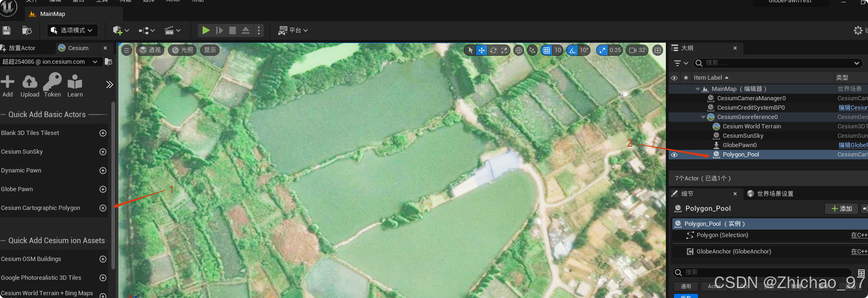This screenshot has width=868, height=298.
Task: Start Play-in-Editor with green play button
Action: tap(205, 30)
